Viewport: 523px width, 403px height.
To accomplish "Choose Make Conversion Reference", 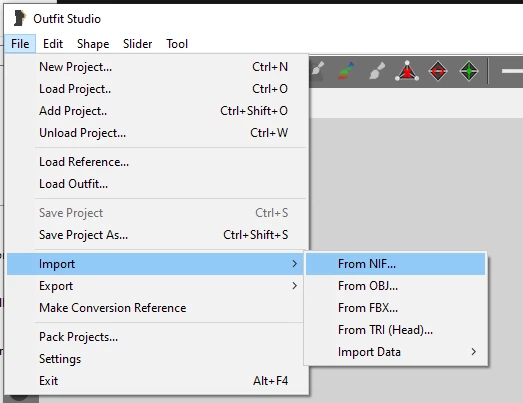I will 155,308.
